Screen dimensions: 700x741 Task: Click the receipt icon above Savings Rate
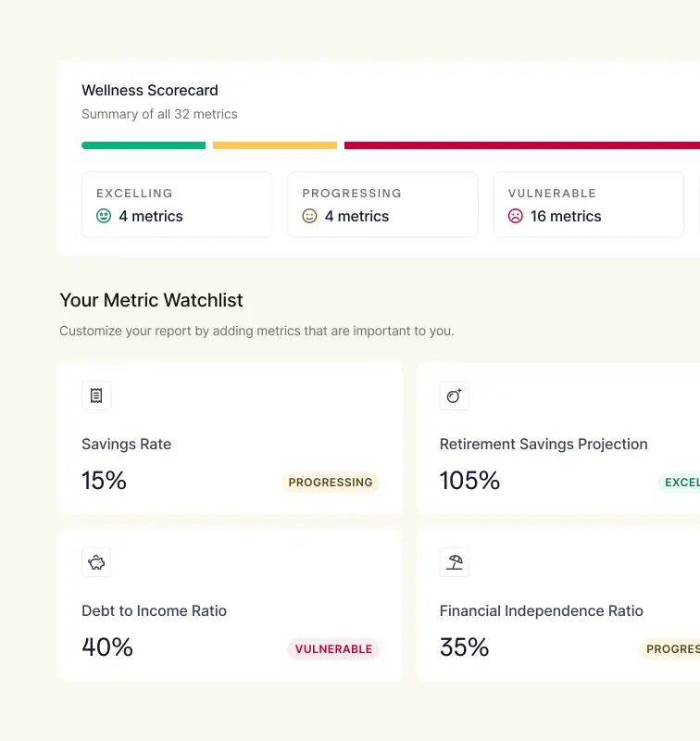(96, 396)
